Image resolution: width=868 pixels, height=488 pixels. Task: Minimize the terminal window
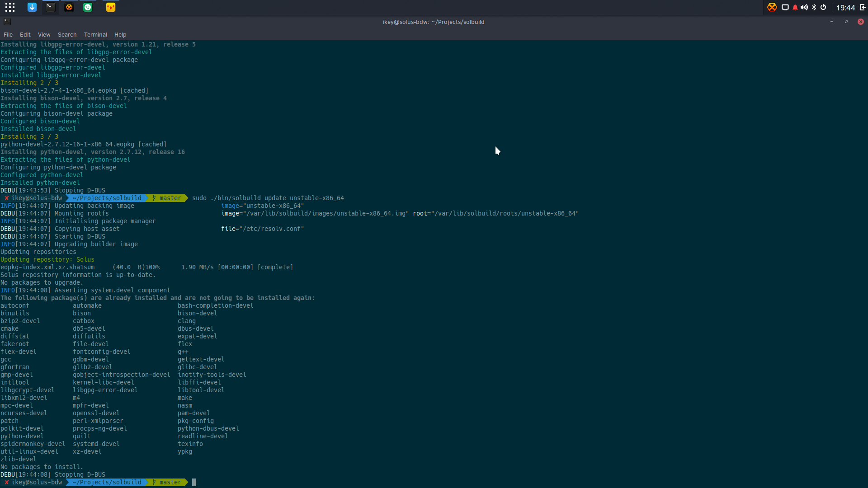pos(832,22)
